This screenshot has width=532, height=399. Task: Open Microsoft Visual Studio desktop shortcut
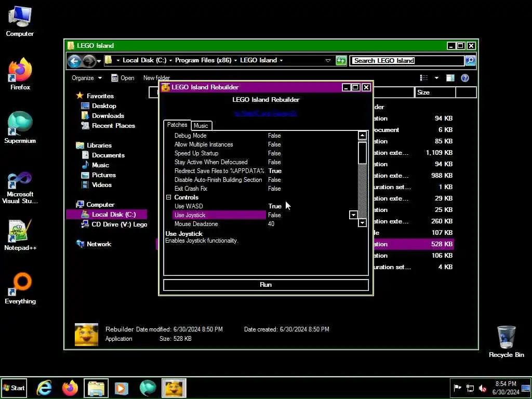click(x=20, y=188)
